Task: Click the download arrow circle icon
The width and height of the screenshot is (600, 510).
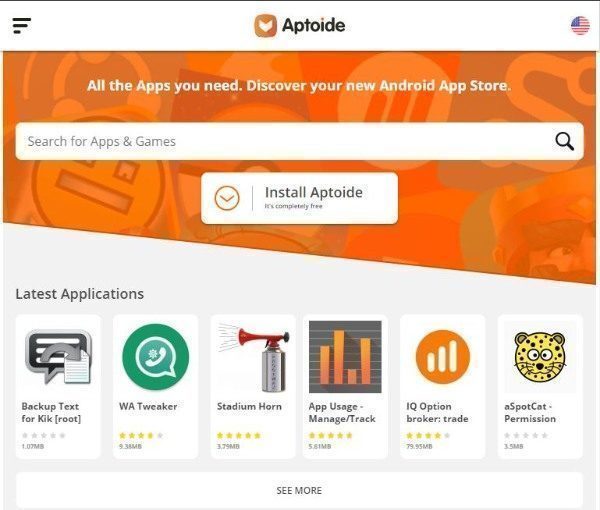Action: click(227, 198)
